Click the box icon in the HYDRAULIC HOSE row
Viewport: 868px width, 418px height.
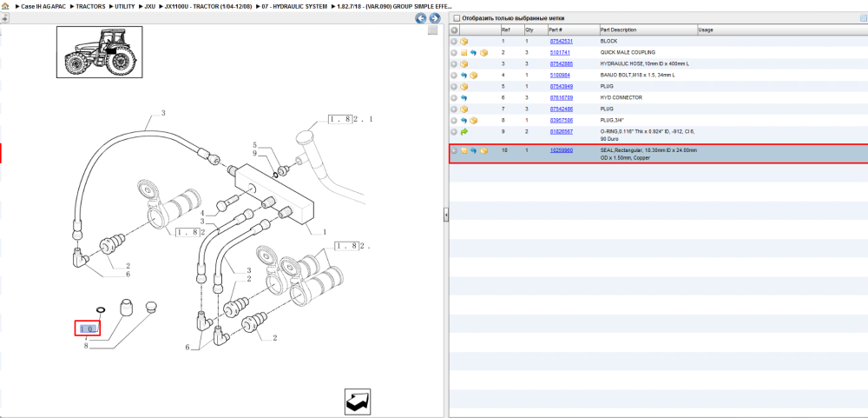(x=464, y=63)
